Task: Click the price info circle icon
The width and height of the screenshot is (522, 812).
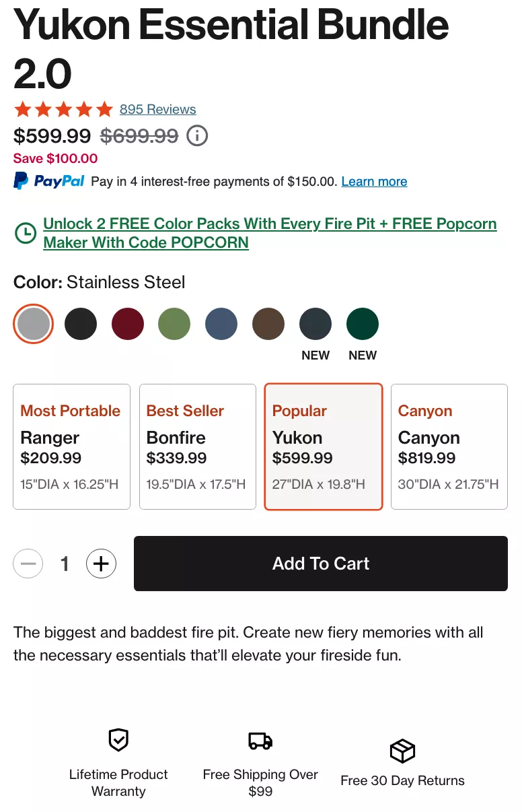Action: click(197, 136)
